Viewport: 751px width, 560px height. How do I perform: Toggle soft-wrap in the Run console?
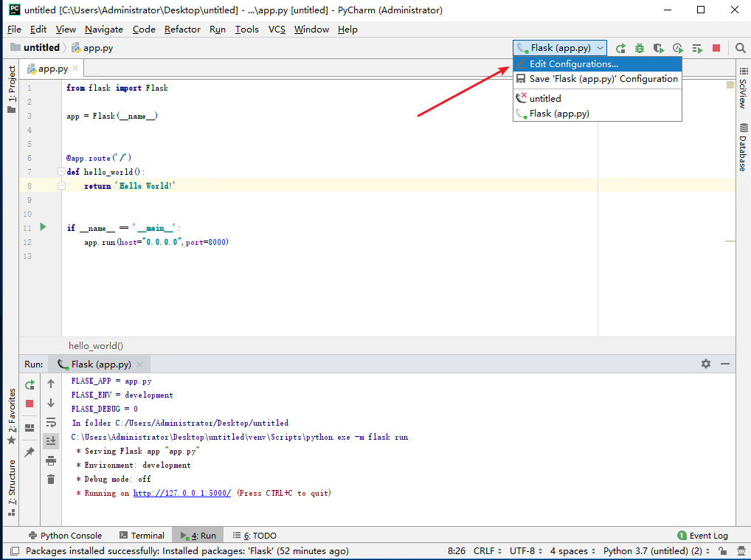click(x=50, y=422)
